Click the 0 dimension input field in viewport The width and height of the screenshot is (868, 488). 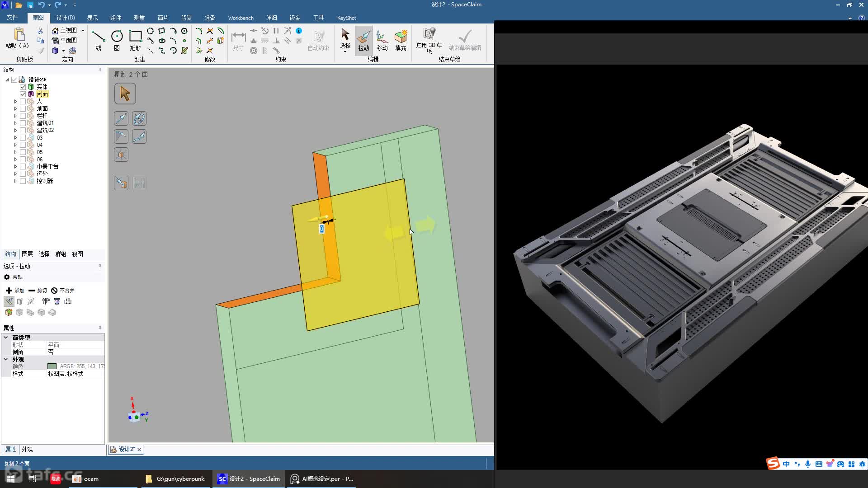(x=321, y=229)
